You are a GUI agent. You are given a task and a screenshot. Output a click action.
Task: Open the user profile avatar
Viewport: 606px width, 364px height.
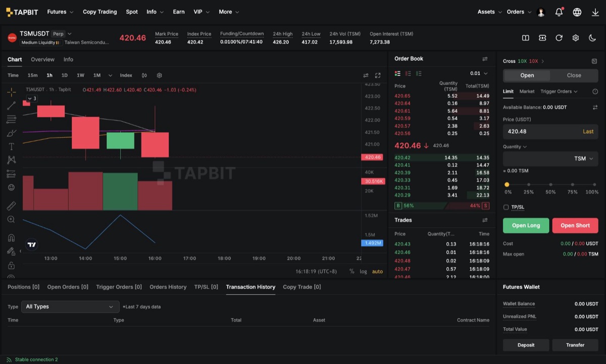[541, 12]
